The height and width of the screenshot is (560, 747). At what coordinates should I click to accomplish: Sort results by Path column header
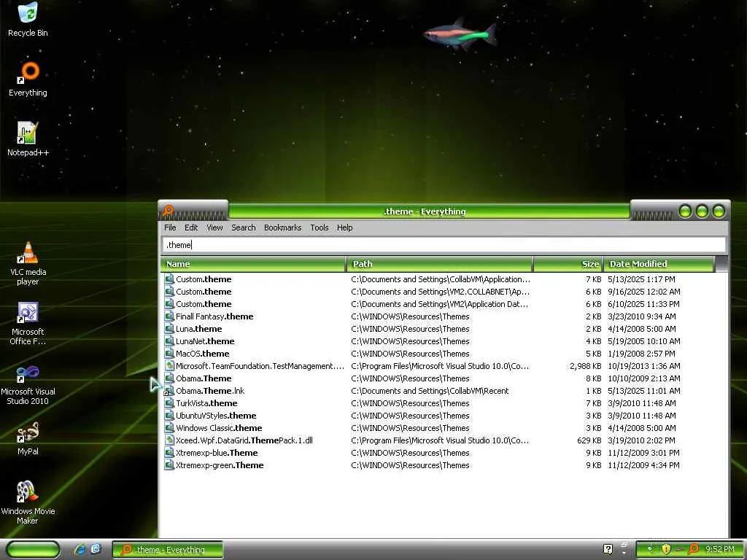coord(439,264)
